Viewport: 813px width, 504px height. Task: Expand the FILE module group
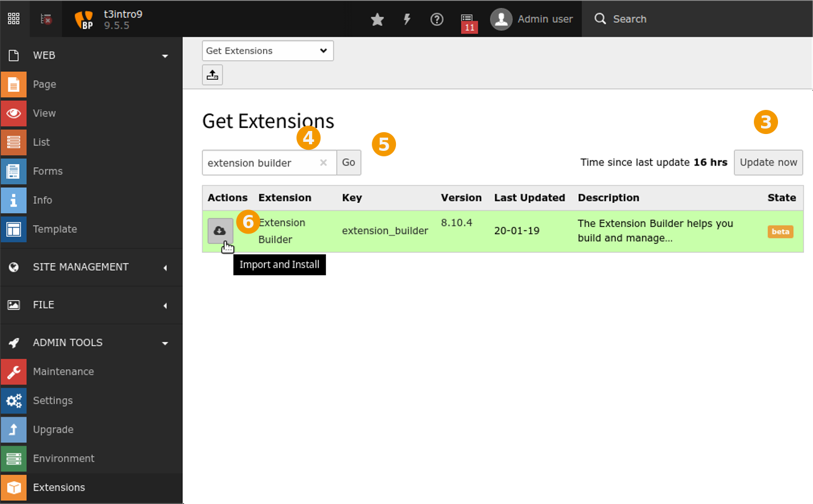(165, 305)
